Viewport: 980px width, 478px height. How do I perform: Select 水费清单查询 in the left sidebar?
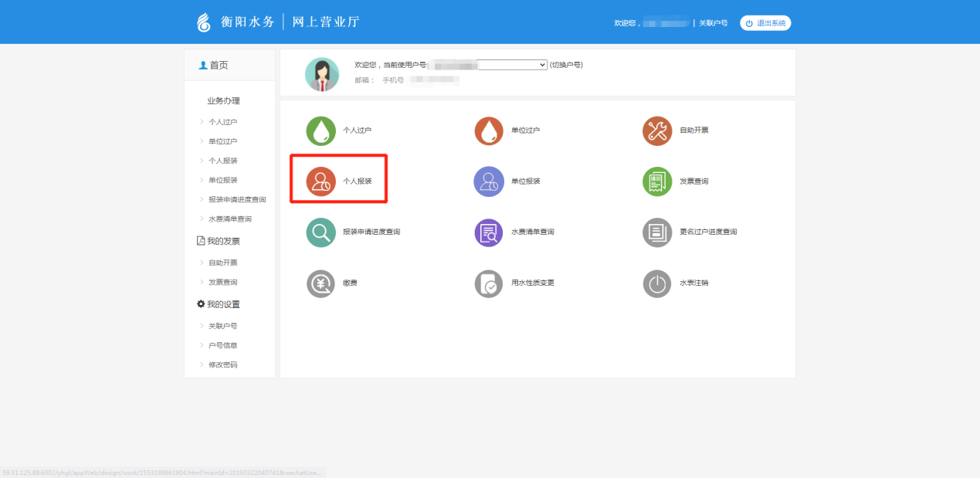229,219
